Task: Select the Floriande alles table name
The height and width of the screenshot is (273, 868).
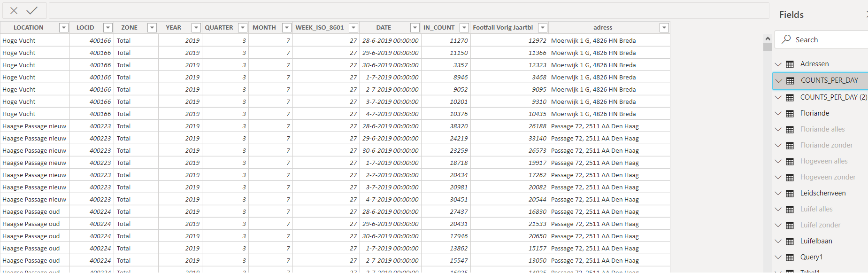Action: point(822,129)
